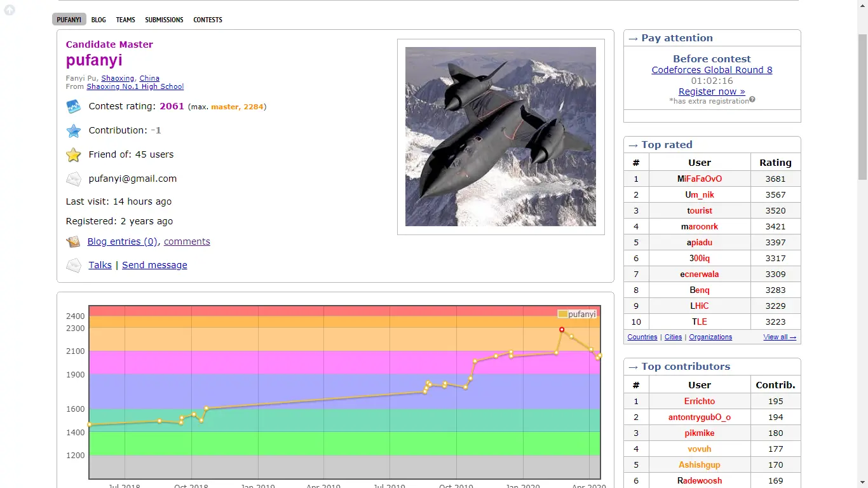Click the talks envelope icon
This screenshot has width=868, height=488.
click(74, 266)
